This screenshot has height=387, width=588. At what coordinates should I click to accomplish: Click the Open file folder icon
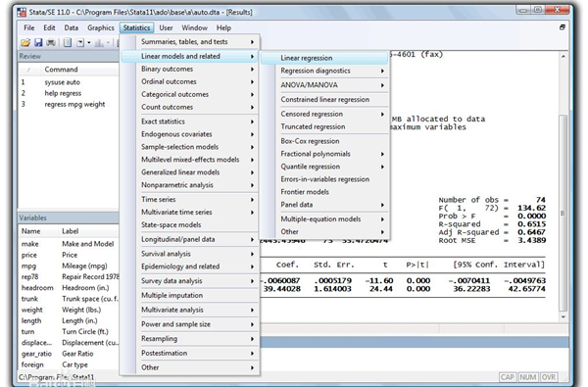(25, 43)
